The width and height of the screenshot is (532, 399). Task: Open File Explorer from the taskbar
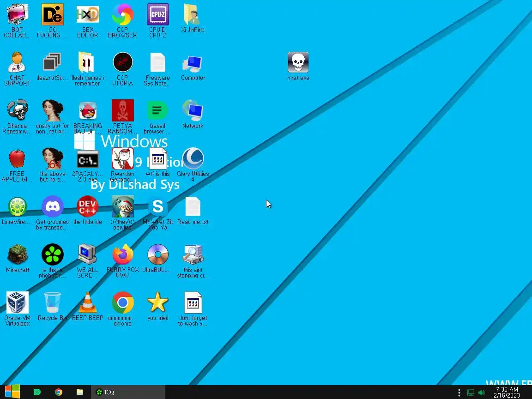[80, 392]
